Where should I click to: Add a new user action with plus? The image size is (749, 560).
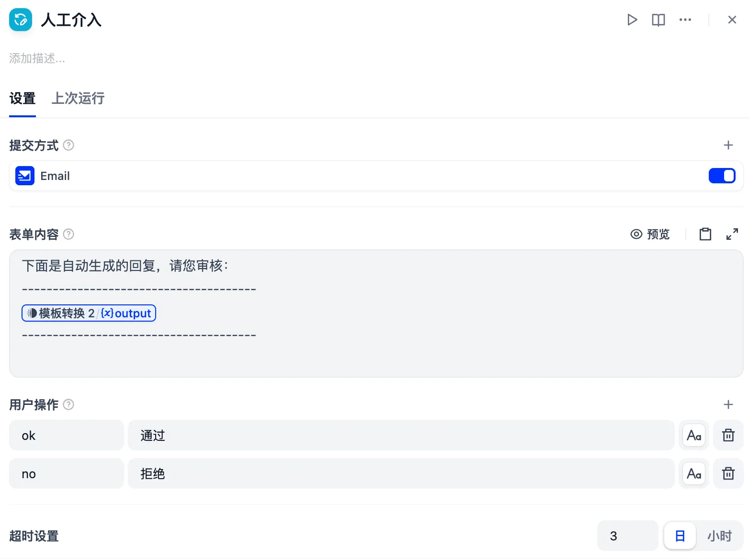click(x=728, y=404)
